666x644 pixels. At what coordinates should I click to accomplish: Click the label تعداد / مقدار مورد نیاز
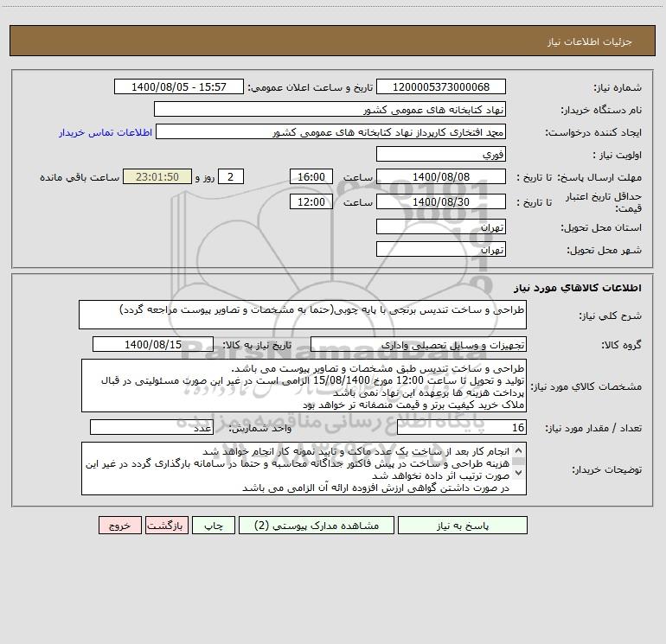[593, 428]
